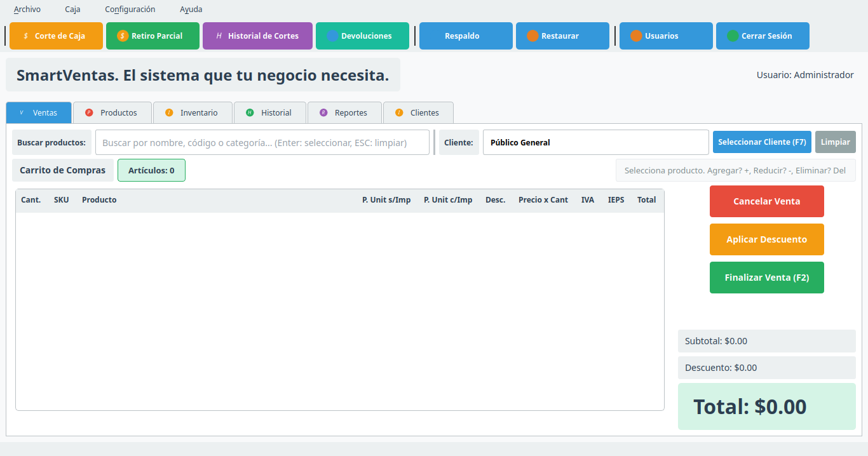
Task: Click the blue circle icon on Devoluciones
Action: tap(332, 36)
